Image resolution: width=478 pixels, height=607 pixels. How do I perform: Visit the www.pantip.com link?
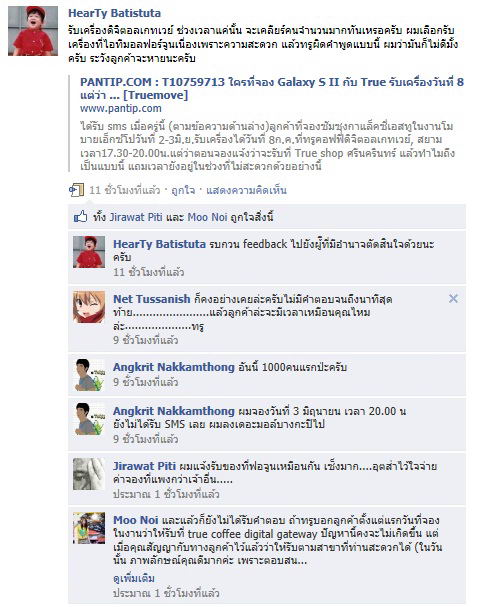pos(121,108)
